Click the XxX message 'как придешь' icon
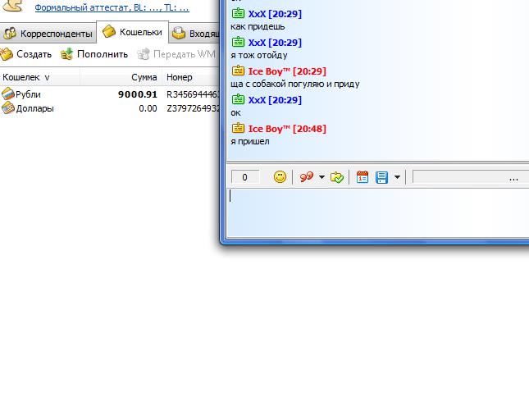This screenshot has height=420, width=529. tap(238, 13)
